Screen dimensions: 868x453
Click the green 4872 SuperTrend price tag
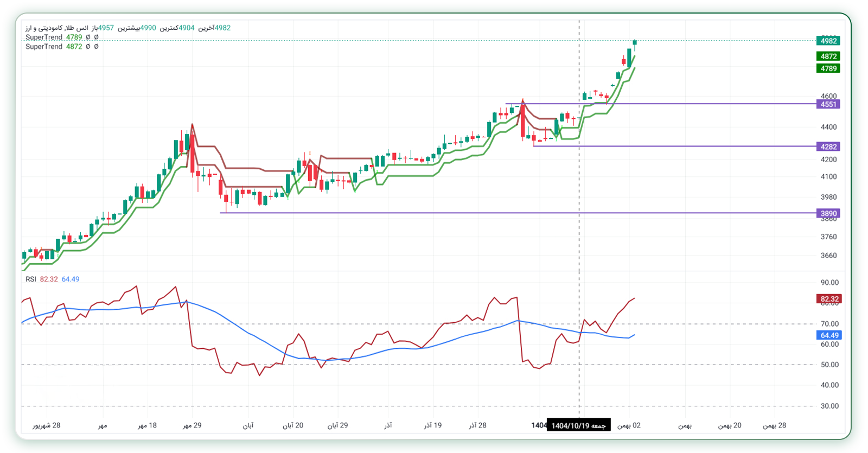click(x=828, y=56)
